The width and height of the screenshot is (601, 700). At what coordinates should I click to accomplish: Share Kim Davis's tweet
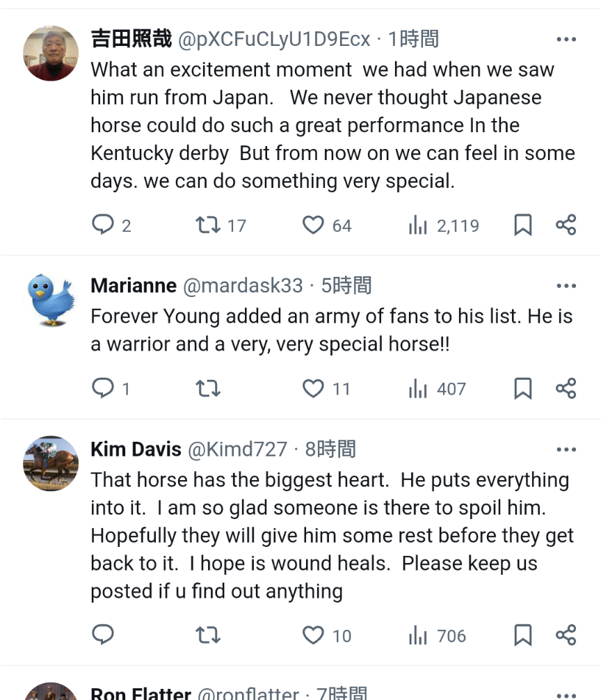click(566, 635)
